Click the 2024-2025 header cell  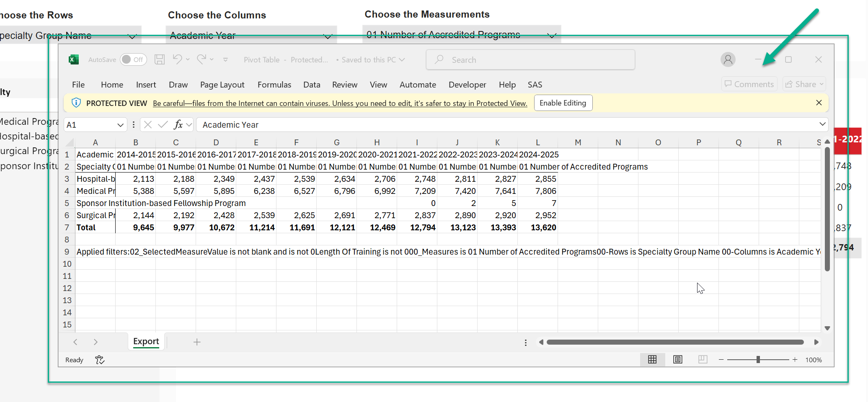pyautogui.click(x=538, y=155)
